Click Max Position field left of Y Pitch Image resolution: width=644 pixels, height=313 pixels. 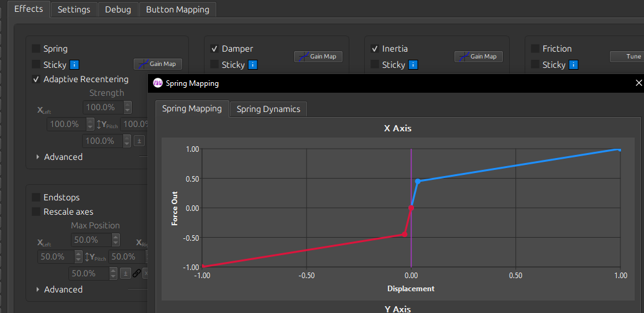click(60, 256)
